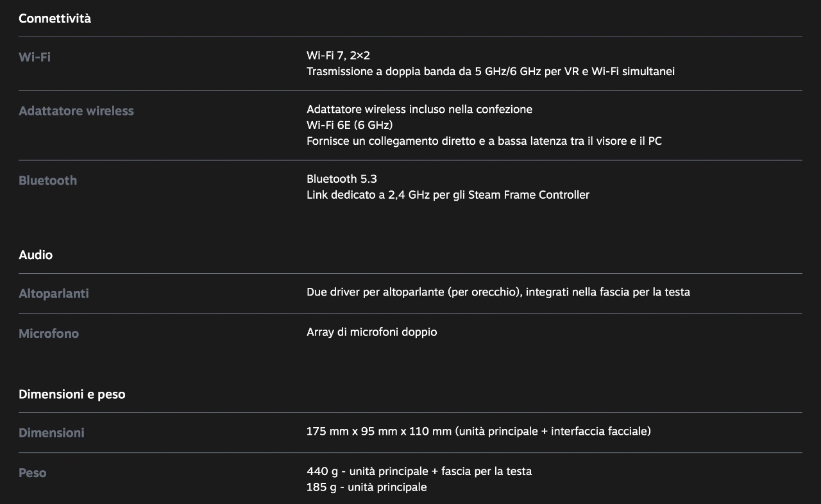Click the gray Bluetooth row label
The image size is (821, 504).
pyautogui.click(x=47, y=180)
